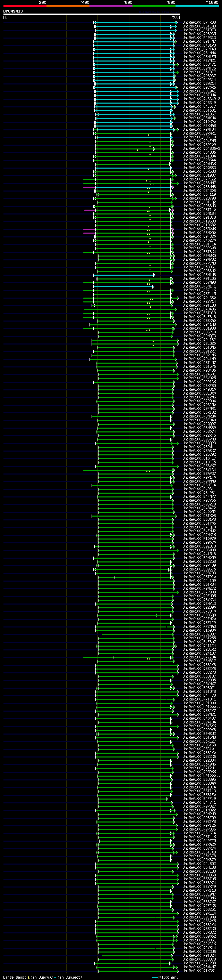Select hit UniRef100_Q9ZUU4
The height and width of the screenshot is (980, 222).
pyautogui.click(x=199, y=95)
